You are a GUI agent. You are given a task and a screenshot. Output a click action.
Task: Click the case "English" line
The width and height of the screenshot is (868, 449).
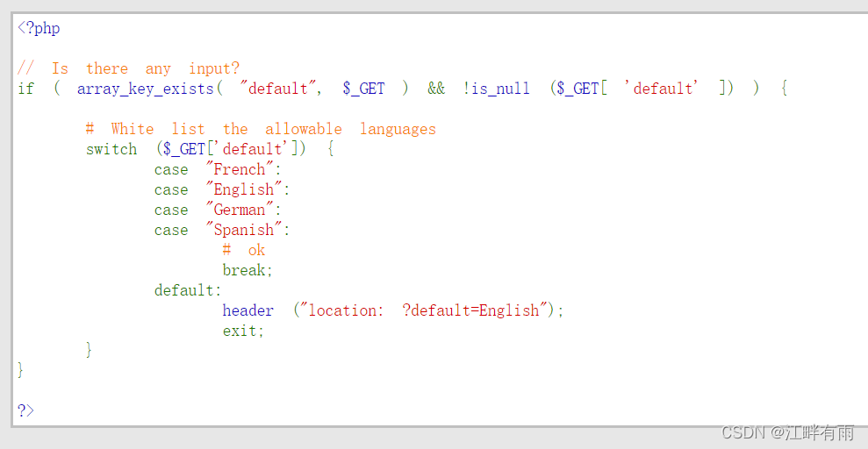[x=223, y=189]
